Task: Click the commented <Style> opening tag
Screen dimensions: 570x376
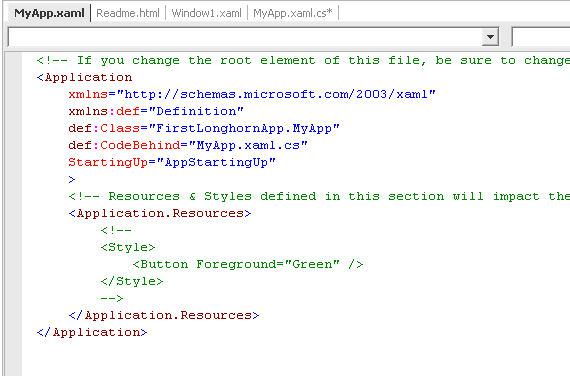Action: [x=128, y=247]
